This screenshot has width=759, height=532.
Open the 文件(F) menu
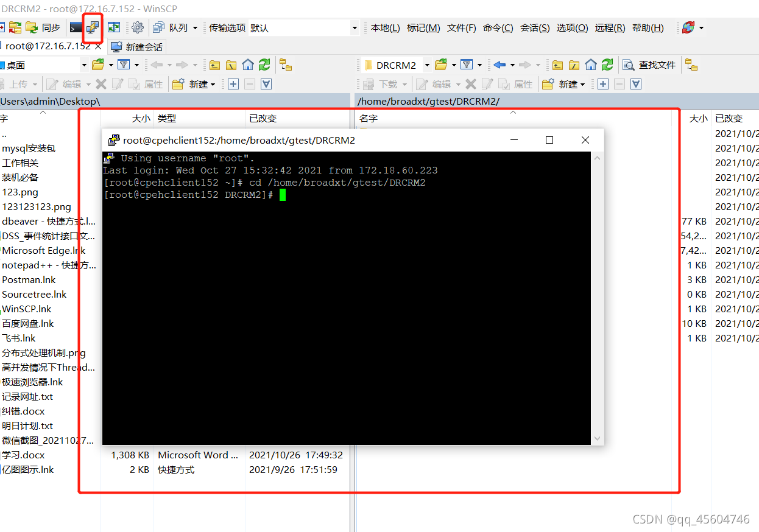[x=461, y=27]
